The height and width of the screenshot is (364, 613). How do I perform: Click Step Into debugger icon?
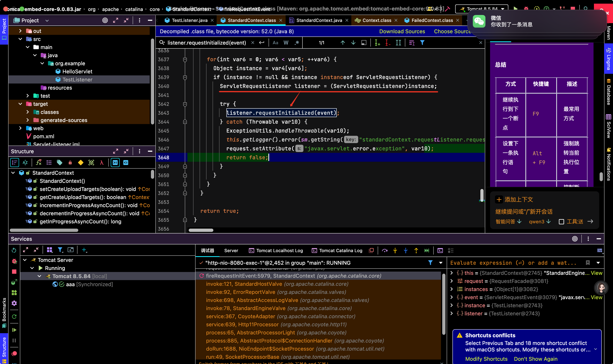tap(395, 251)
